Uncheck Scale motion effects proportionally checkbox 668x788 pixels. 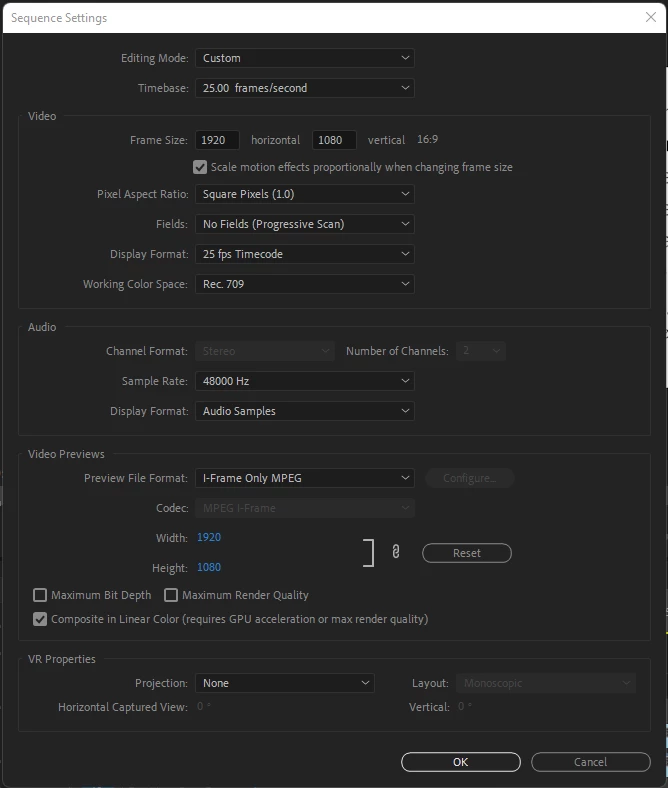200,167
